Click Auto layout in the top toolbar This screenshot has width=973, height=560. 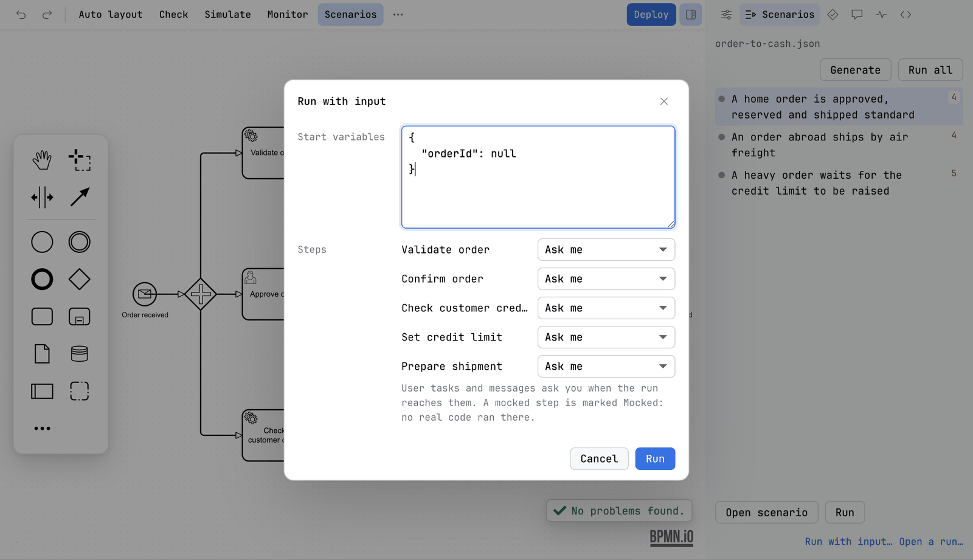tap(111, 15)
